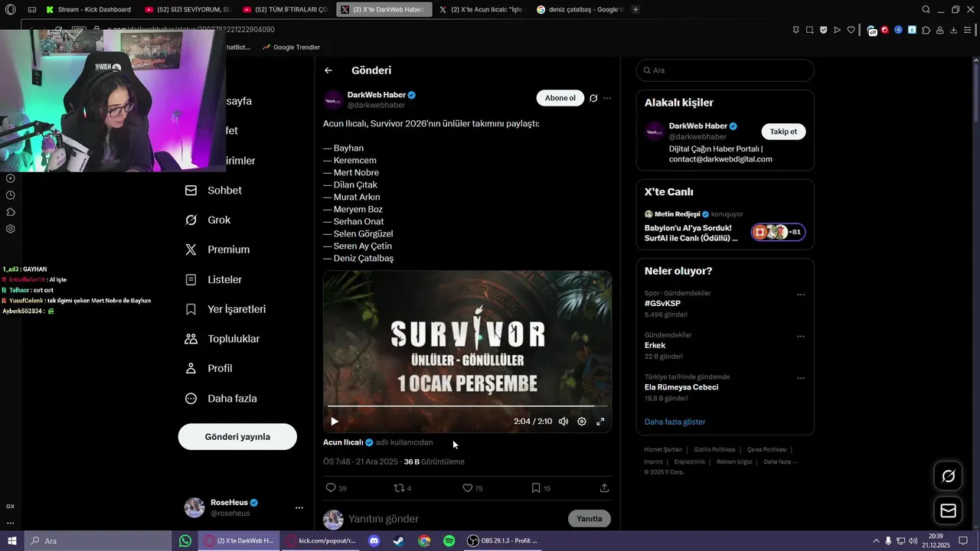Open the Ela Rümeysa Cebeci trend
Image resolution: width=980 pixels, height=551 pixels.
pyautogui.click(x=681, y=387)
